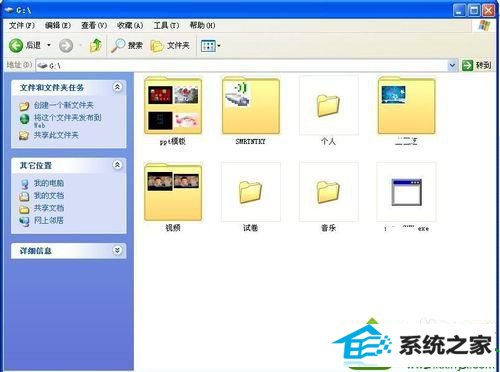The height and width of the screenshot is (372, 500).
Task: Select the 视频 folder thumbnail
Action: [x=173, y=192]
